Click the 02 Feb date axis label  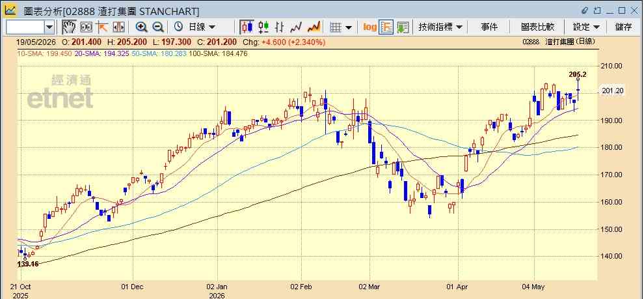(301, 286)
